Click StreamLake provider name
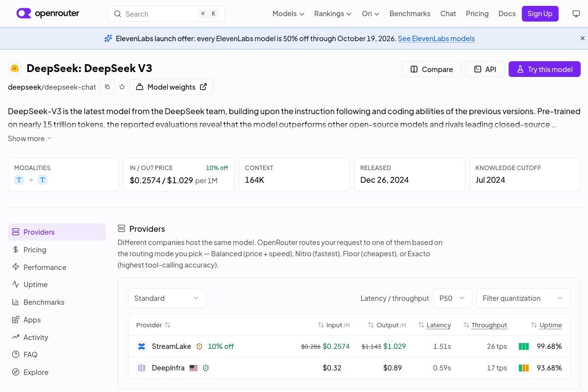588x392 pixels. coord(171,346)
